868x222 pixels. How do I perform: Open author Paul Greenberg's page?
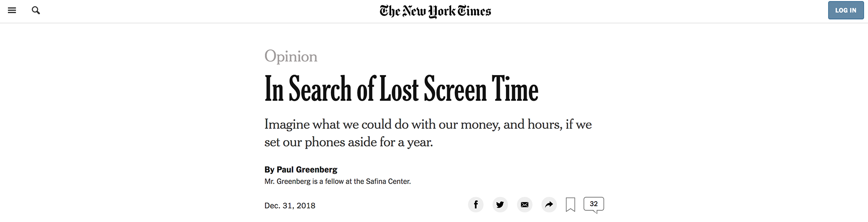tap(307, 170)
